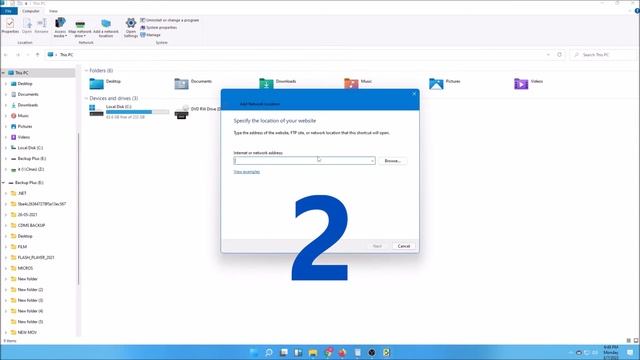Click System properties in the ribbon
This screenshot has width=640, height=360.
[158, 27]
